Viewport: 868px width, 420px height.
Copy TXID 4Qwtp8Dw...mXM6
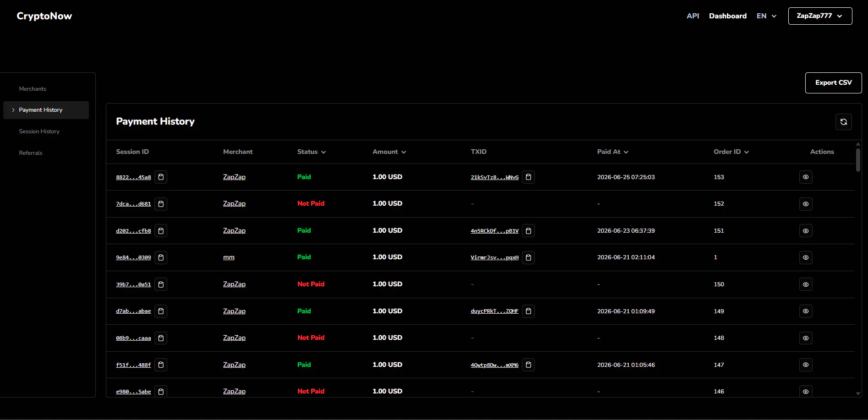(528, 365)
